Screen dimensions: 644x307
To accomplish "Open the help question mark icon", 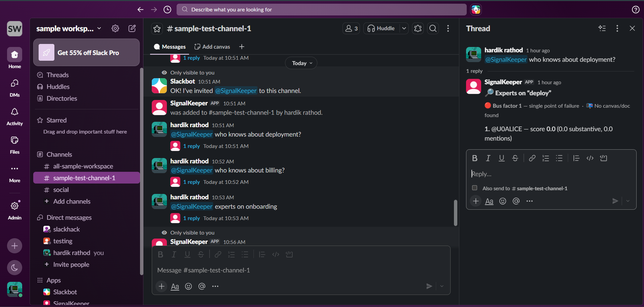I will click(635, 10).
